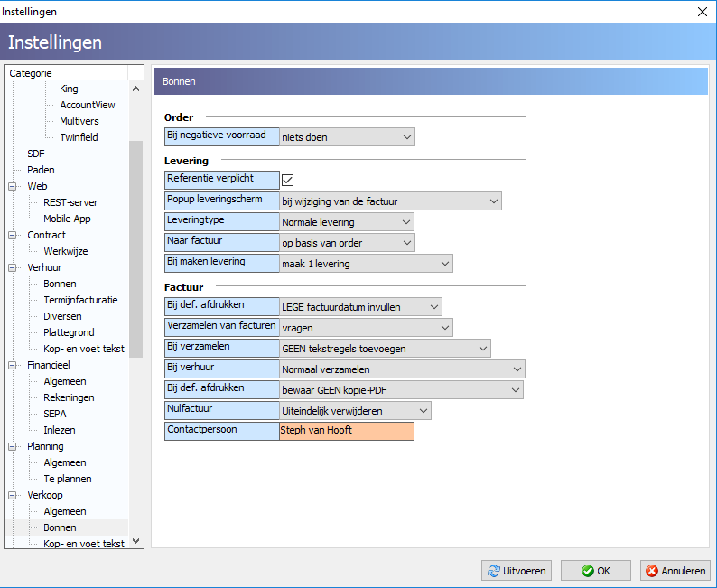The height and width of the screenshot is (588, 717).
Task: Click the category tree scroll down arrow
Action: click(x=135, y=541)
